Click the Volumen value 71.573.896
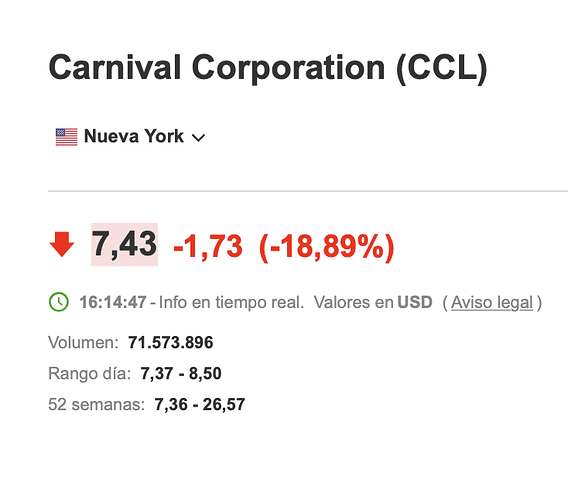This screenshot has height=500, width=568. (x=171, y=342)
